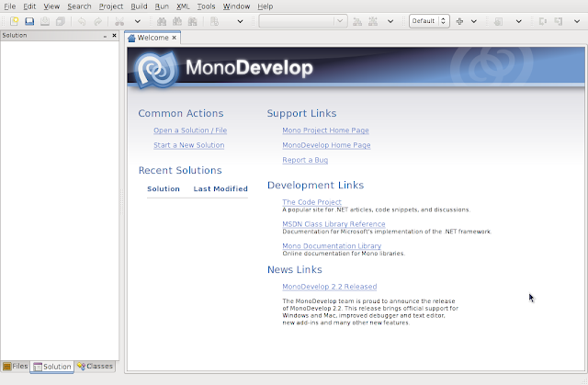Open Mono Documentation Library link
This screenshot has width=588, height=385.
click(332, 246)
